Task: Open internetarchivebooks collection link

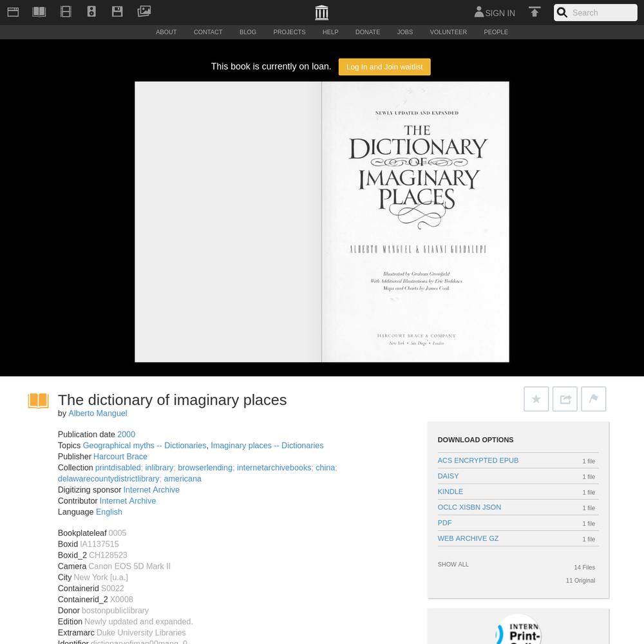Action: click(x=274, y=468)
